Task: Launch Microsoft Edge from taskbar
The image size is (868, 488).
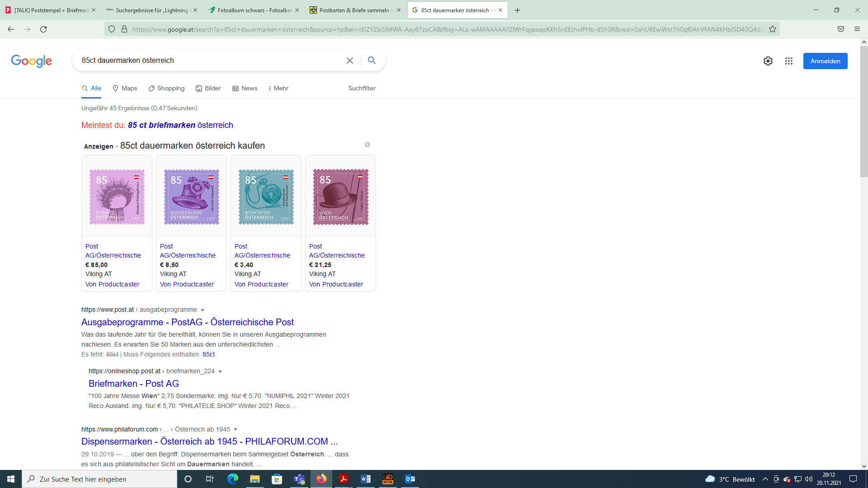Action: point(233,479)
